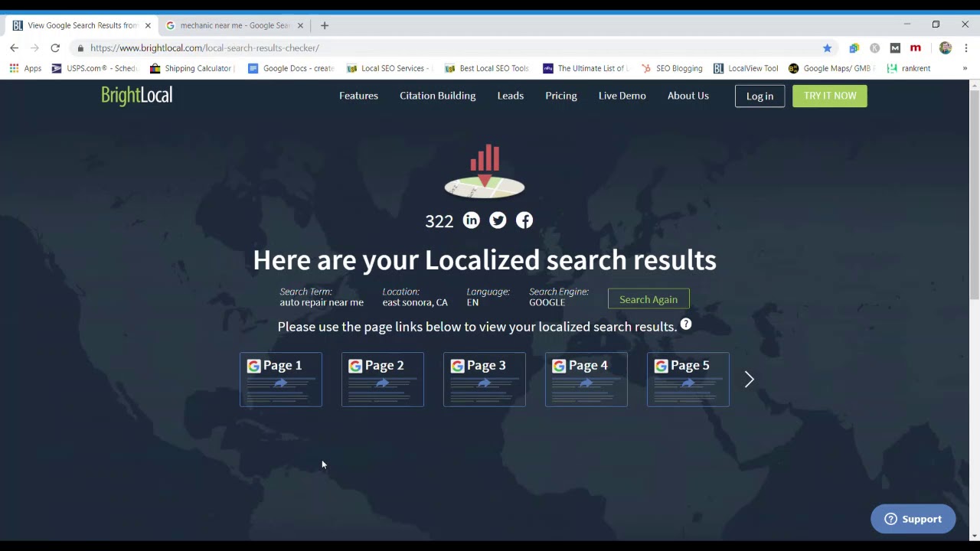Reload the page with the refresh icon

coord(55,47)
